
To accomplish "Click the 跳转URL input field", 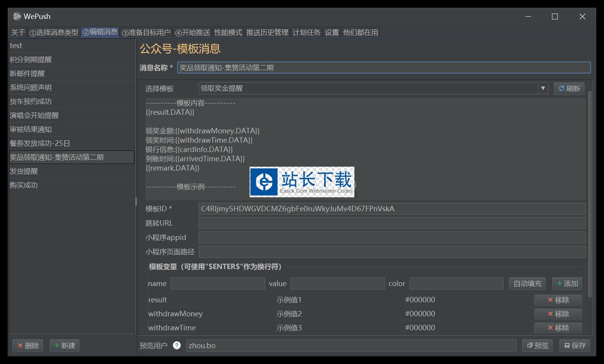I will tap(392, 223).
